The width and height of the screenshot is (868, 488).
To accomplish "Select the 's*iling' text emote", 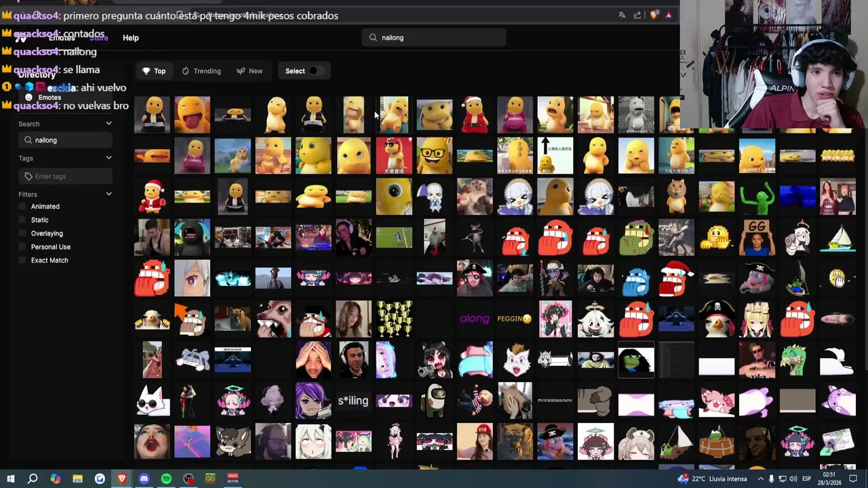I will (353, 401).
